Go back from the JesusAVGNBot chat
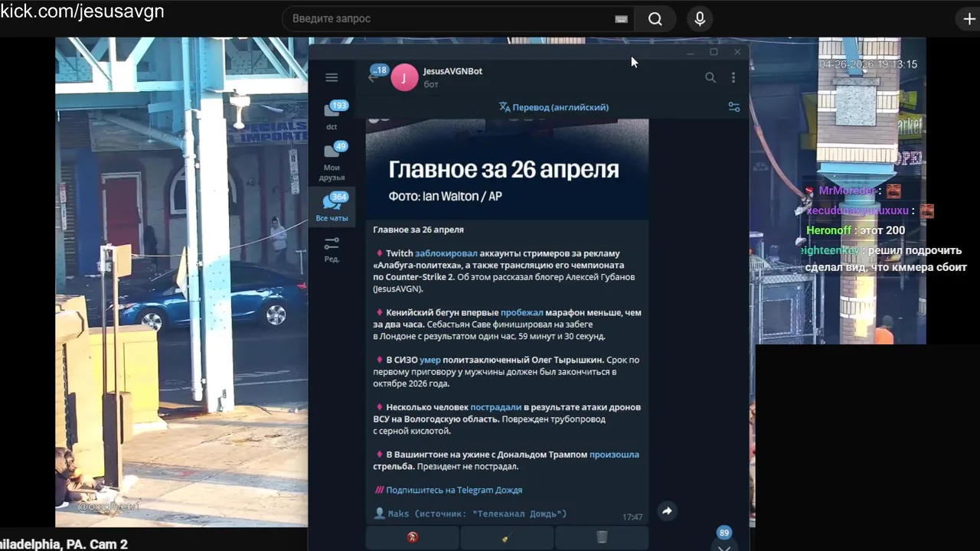Viewport: 980px width, 551px height. click(x=373, y=77)
